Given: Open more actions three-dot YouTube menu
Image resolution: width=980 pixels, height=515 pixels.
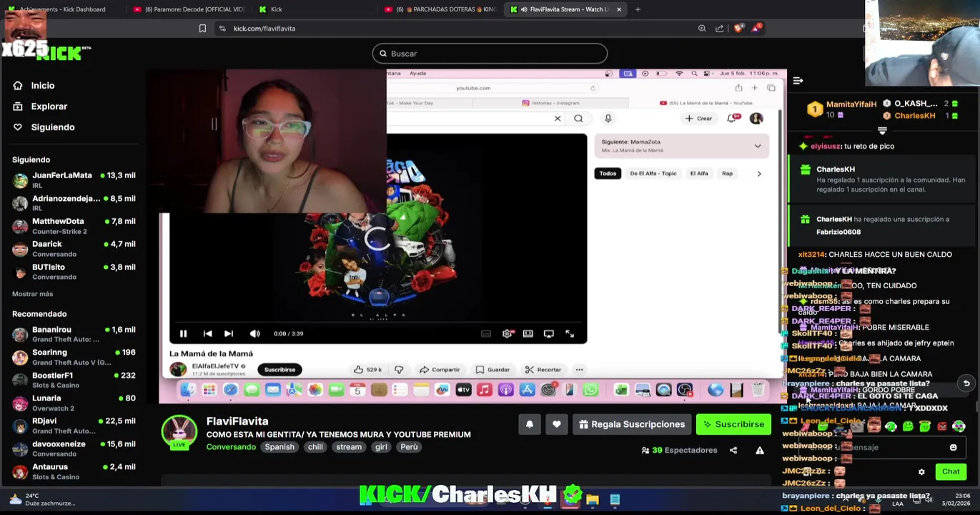Looking at the screenshot, I should pyautogui.click(x=579, y=369).
